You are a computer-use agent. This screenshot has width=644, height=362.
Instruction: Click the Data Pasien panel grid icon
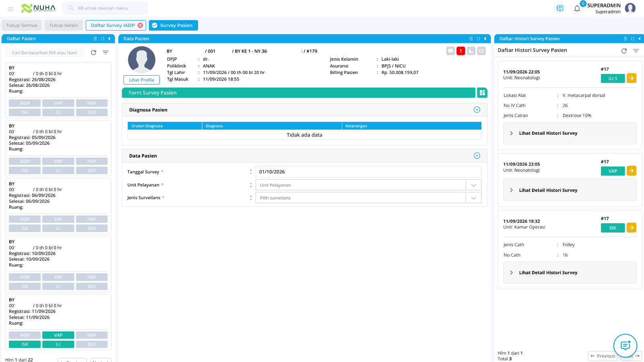[471, 39]
